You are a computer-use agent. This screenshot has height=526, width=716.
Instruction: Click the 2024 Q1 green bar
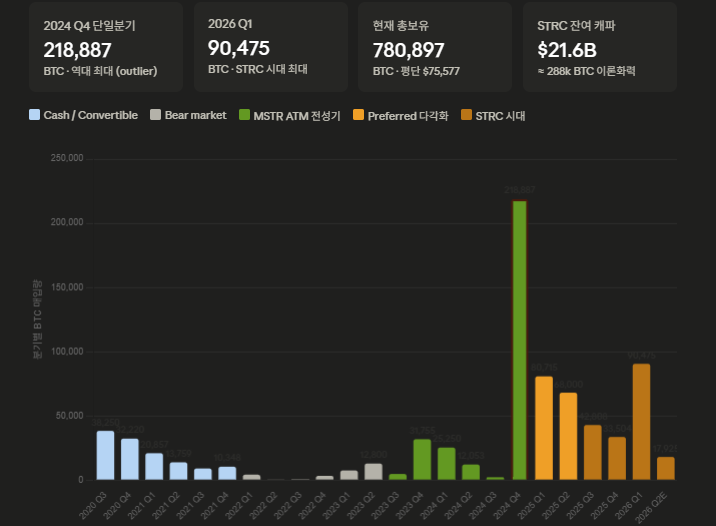(446, 464)
